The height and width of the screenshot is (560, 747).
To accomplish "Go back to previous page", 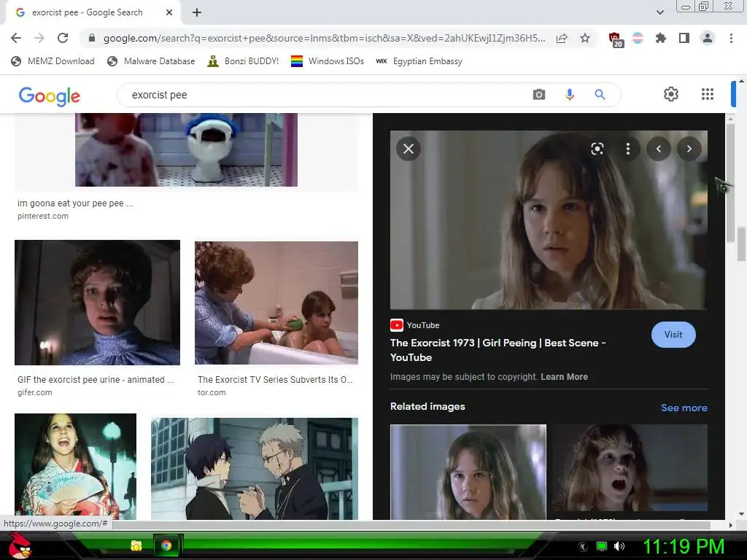I will [16, 38].
